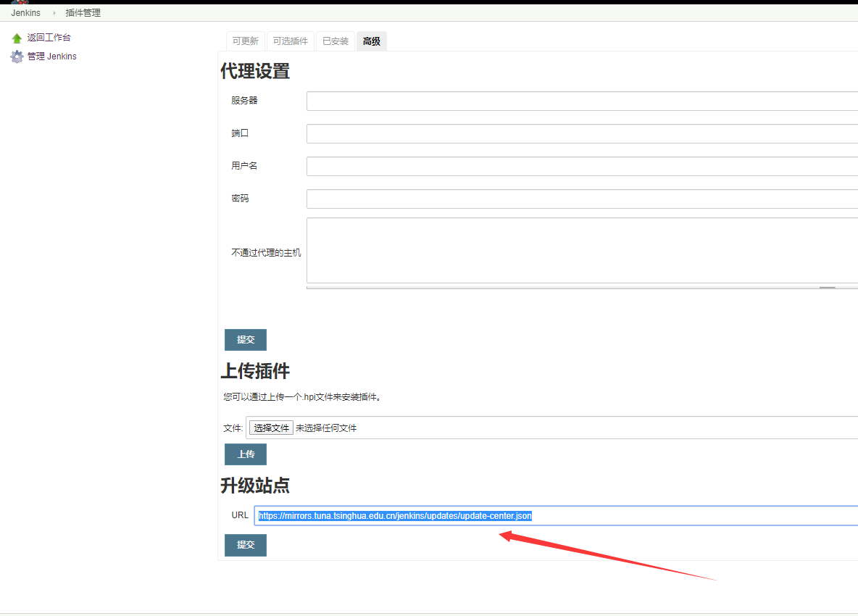Switch to the 可更新 tab
Screen dimensions: 858x616
click(x=245, y=41)
